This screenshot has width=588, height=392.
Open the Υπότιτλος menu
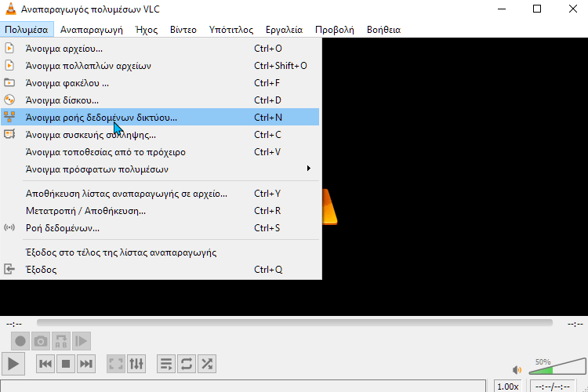point(231,30)
